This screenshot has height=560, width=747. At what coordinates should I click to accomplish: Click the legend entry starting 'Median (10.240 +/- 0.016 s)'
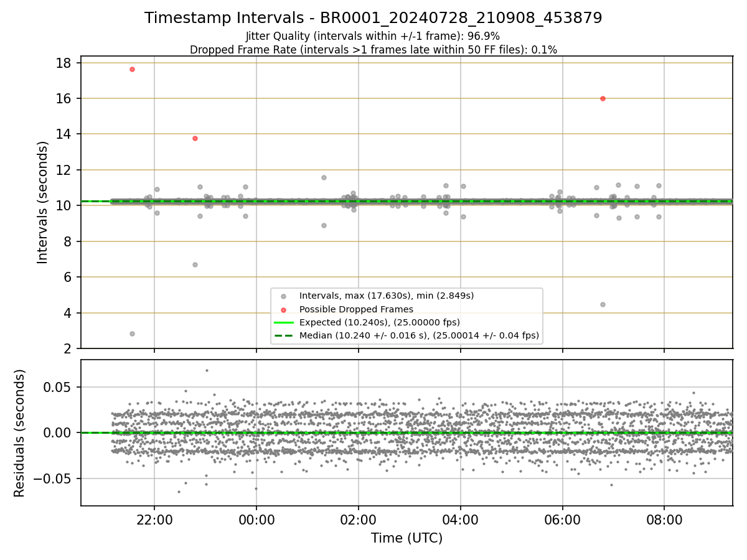pyautogui.click(x=419, y=336)
